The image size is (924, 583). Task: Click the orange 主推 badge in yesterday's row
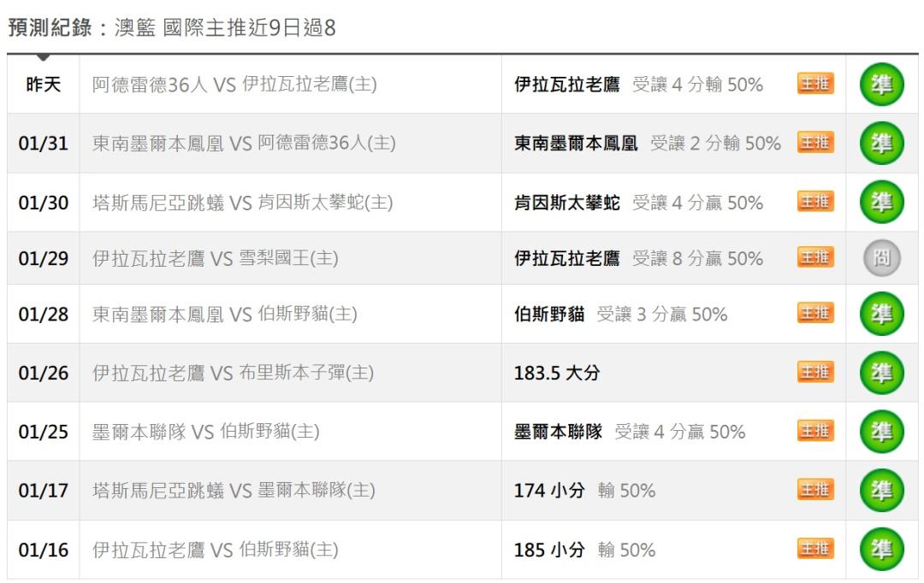click(x=815, y=83)
